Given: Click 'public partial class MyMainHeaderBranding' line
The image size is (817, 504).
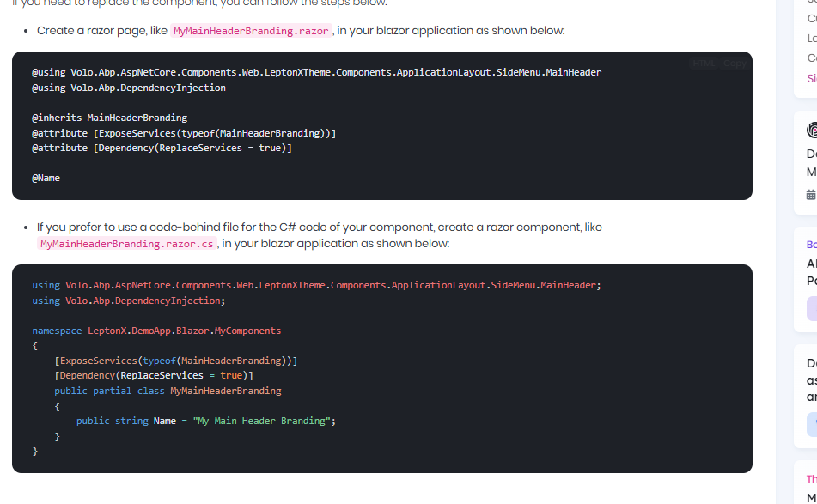Looking at the screenshot, I should tap(168, 391).
